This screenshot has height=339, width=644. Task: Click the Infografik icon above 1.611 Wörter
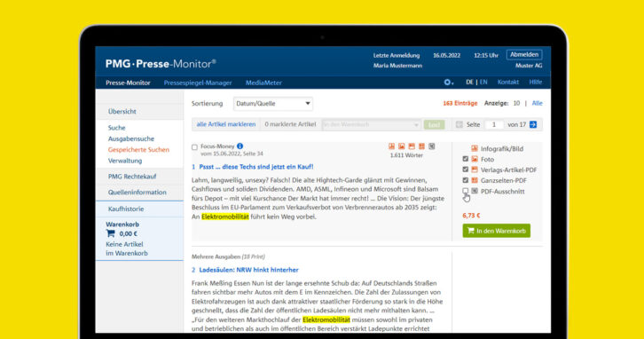(391, 146)
